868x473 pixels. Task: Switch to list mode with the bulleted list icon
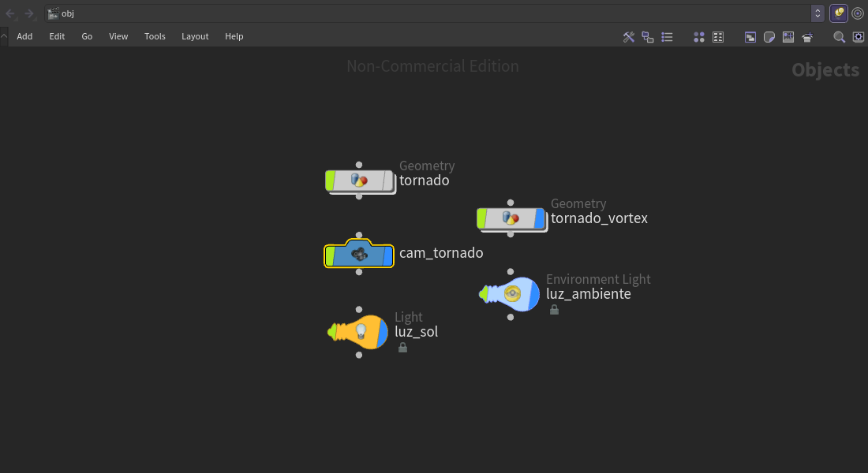click(667, 37)
